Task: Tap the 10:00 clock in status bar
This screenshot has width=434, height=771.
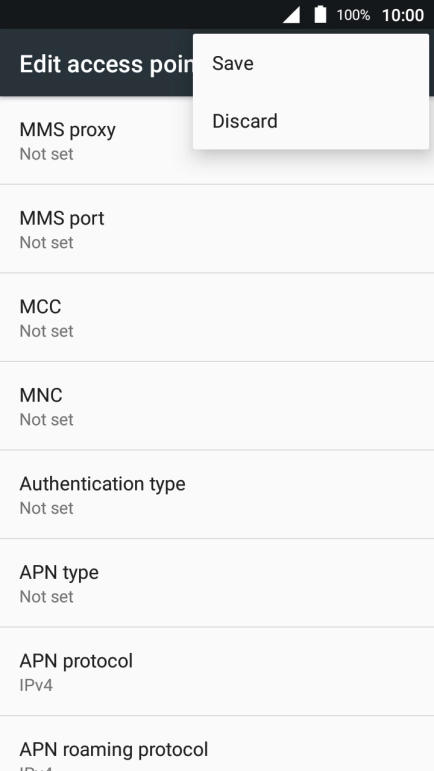Action: point(403,15)
